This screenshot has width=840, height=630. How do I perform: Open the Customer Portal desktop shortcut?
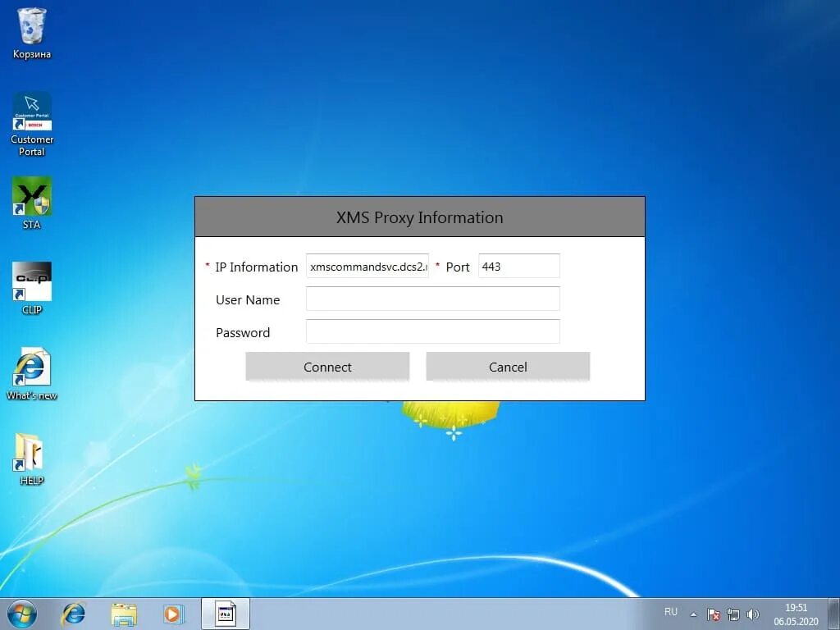click(x=32, y=125)
